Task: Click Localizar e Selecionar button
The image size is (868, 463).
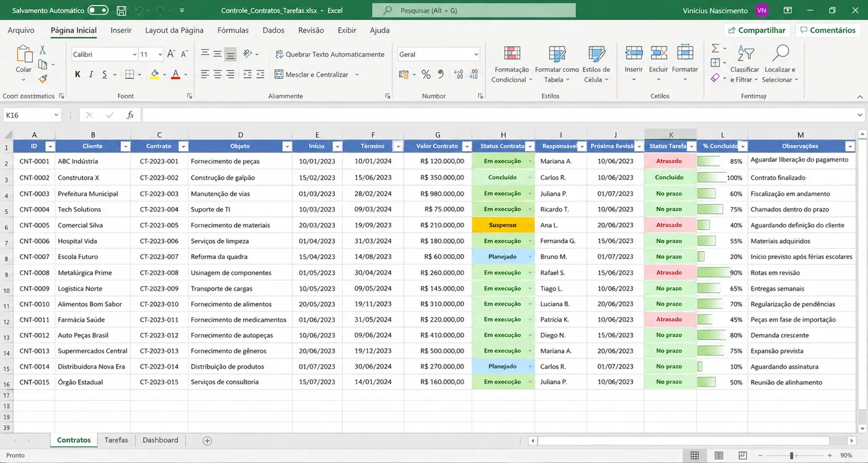Action: pyautogui.click(x=780, y=64)
